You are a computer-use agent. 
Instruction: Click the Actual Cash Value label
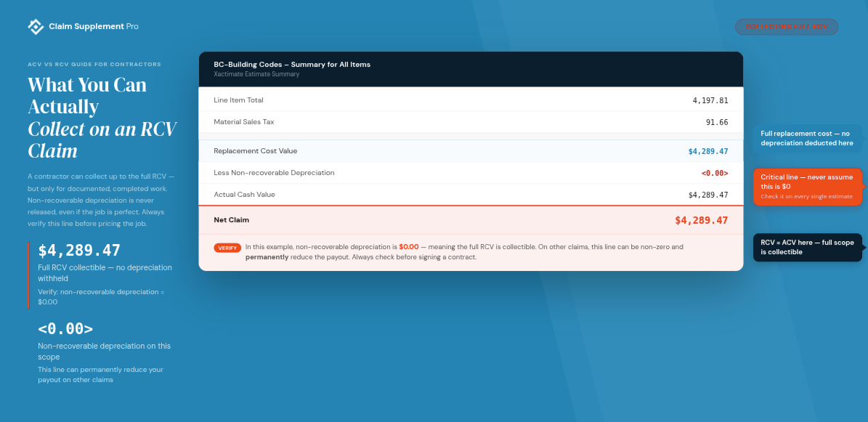pos(244,195)
